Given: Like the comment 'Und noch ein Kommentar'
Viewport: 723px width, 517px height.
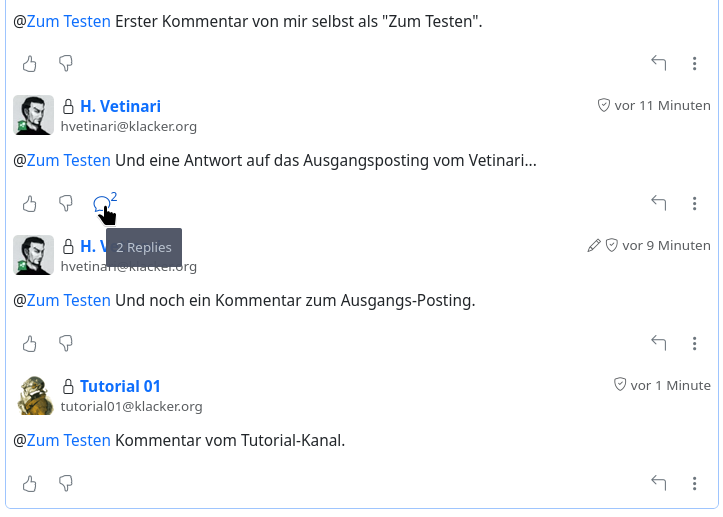Looking at the screenshot, I should (30, 344).
